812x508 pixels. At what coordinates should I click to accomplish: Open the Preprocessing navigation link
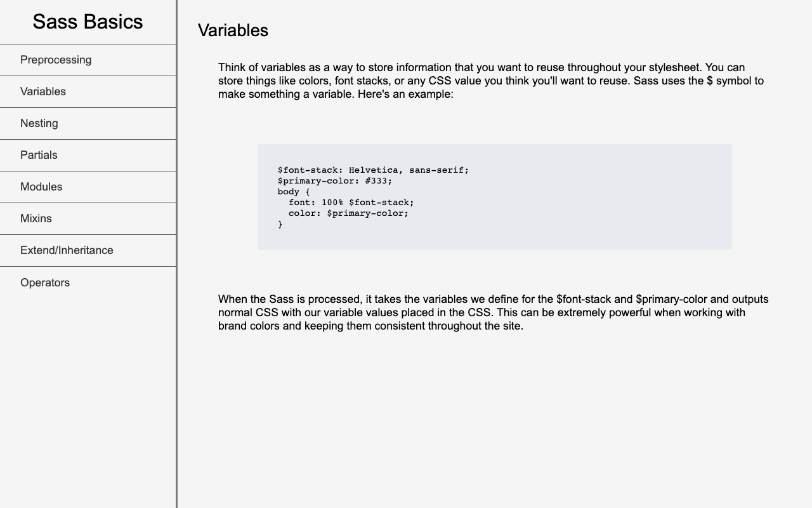point(56,60)
